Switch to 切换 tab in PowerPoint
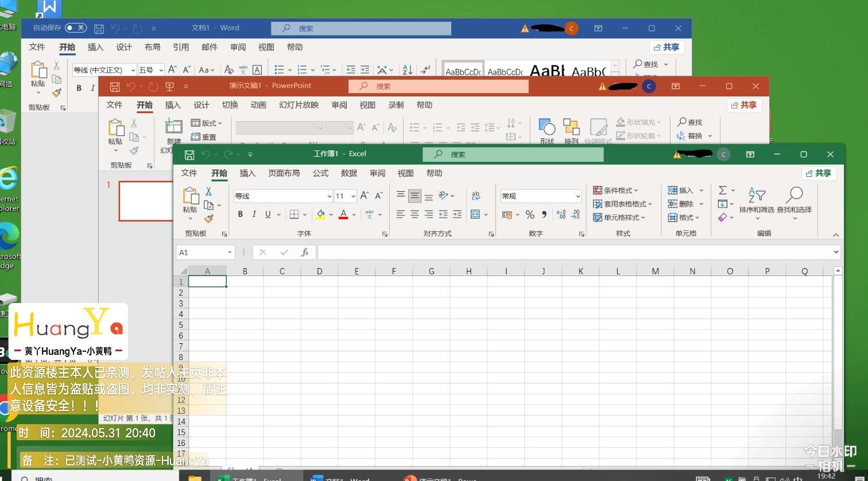 tap(230, 105)
